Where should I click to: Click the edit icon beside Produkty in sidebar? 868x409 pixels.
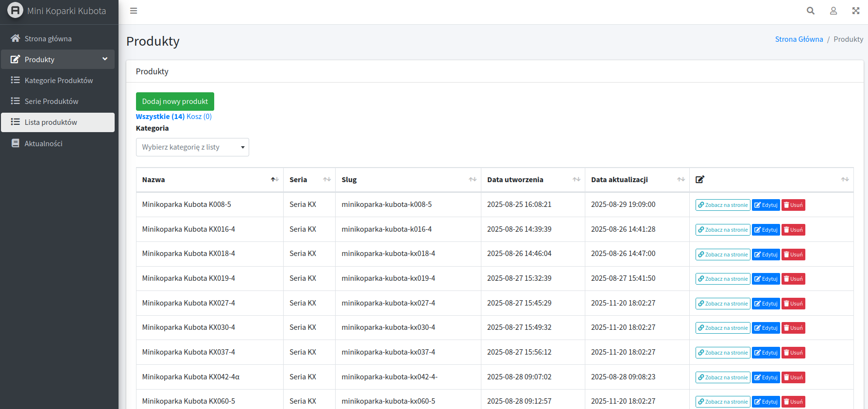tap(16, 59)
